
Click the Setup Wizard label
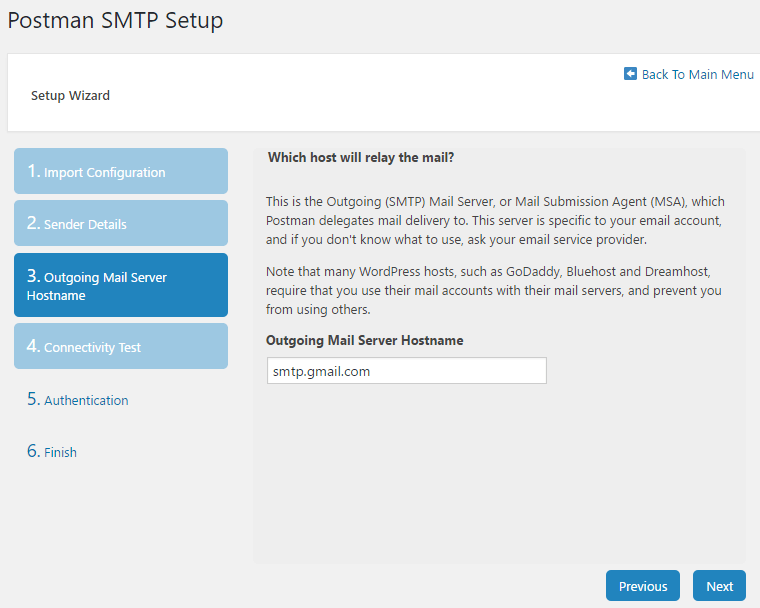point(70,96)
